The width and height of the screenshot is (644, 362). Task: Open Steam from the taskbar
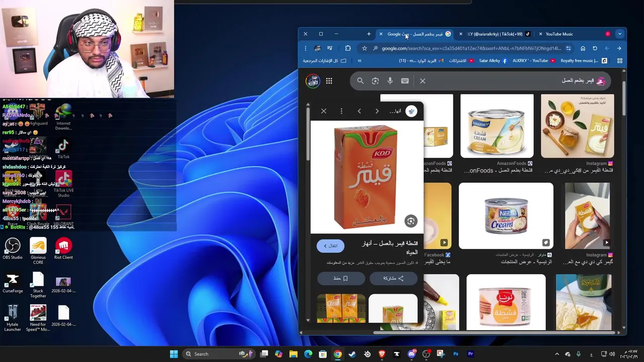pyautogui.click(x=352, y=354)
